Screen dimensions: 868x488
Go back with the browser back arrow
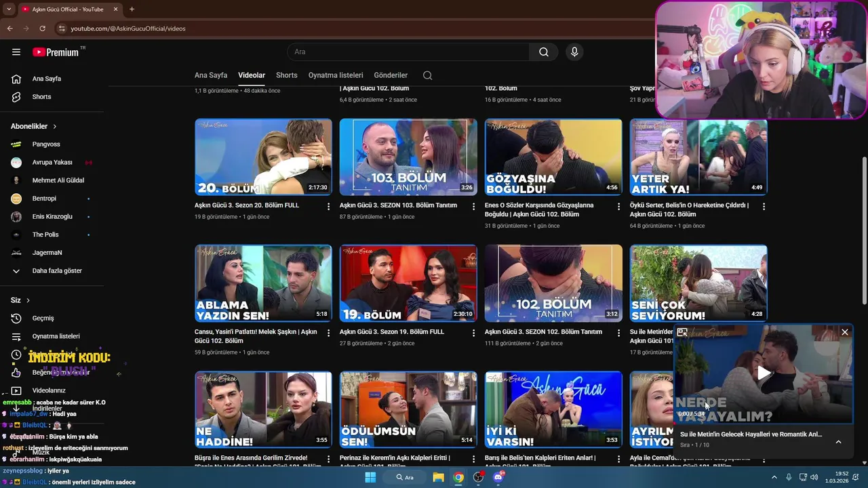(x=10, y=28)
